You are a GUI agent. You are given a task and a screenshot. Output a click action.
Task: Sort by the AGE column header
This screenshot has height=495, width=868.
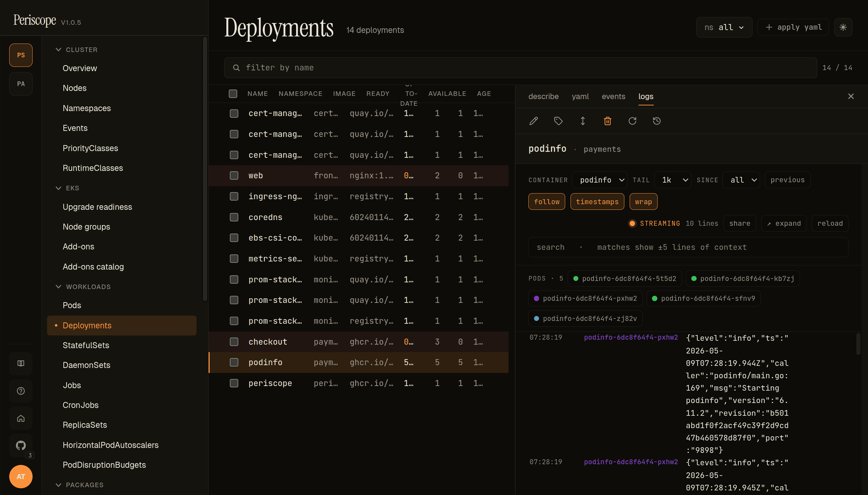[x=484, y=93]
